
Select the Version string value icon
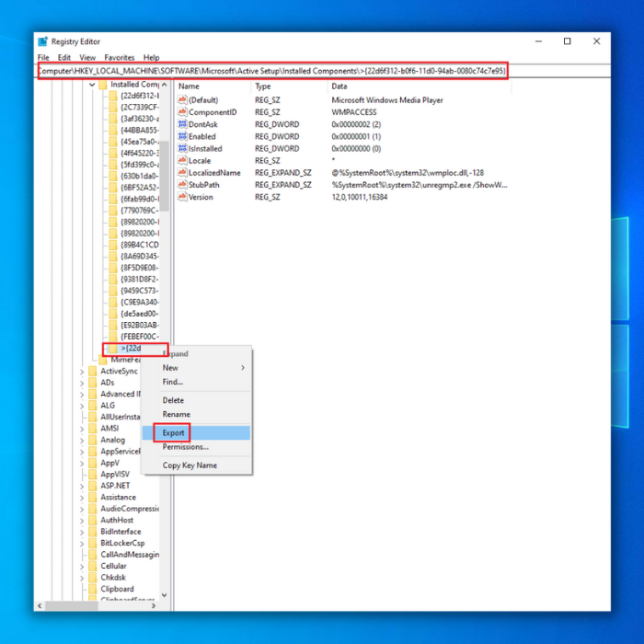coord(182,197)
